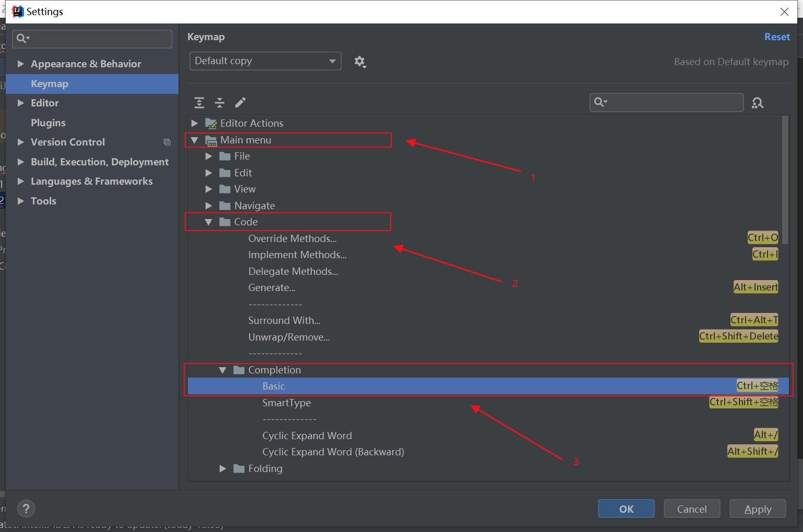Click the Ctrl+Shift+Delete shortcut label
Screen dimensions: 803x532
click(738, 336)
